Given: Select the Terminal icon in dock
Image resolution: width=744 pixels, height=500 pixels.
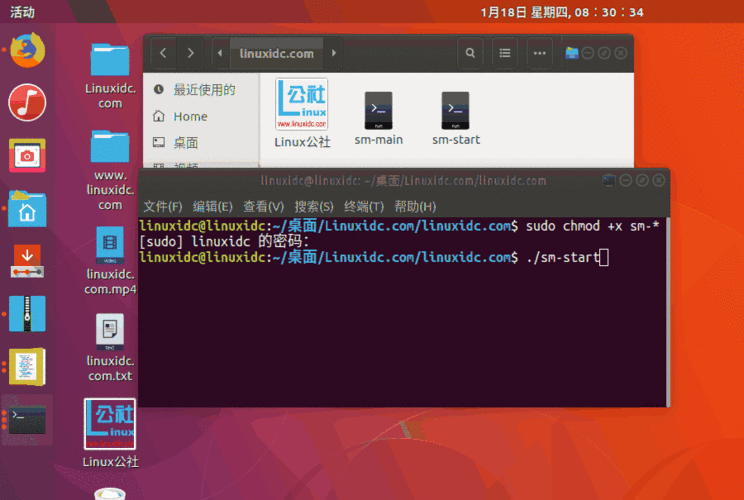Looking at the screenshot, I should tap(27, 419).
